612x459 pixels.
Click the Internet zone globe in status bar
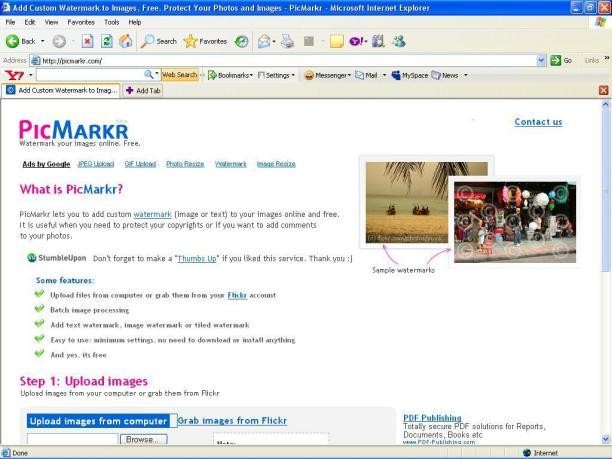[x=527, y=453]
